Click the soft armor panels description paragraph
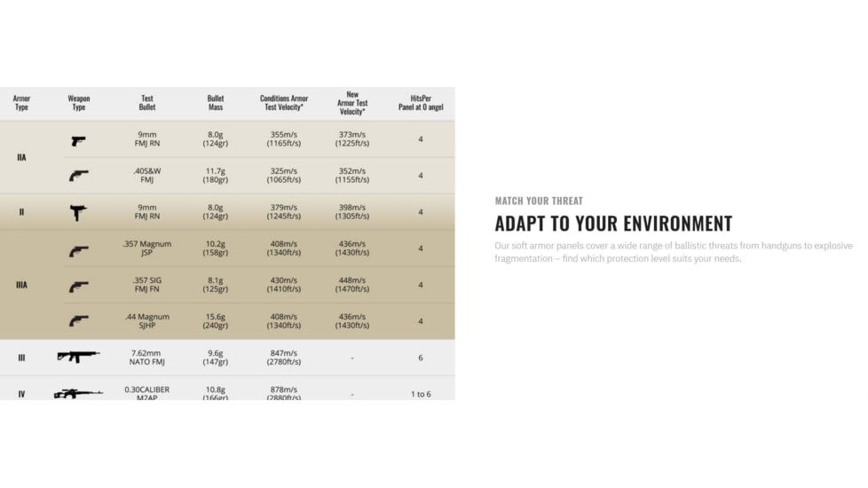Screen dimensions: 868x488 click(673, 252)
